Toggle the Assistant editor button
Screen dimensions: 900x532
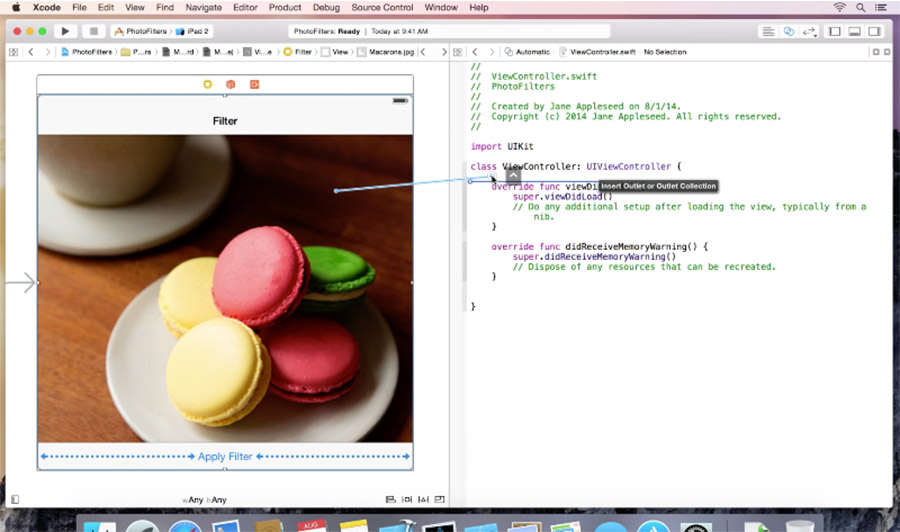789,32
